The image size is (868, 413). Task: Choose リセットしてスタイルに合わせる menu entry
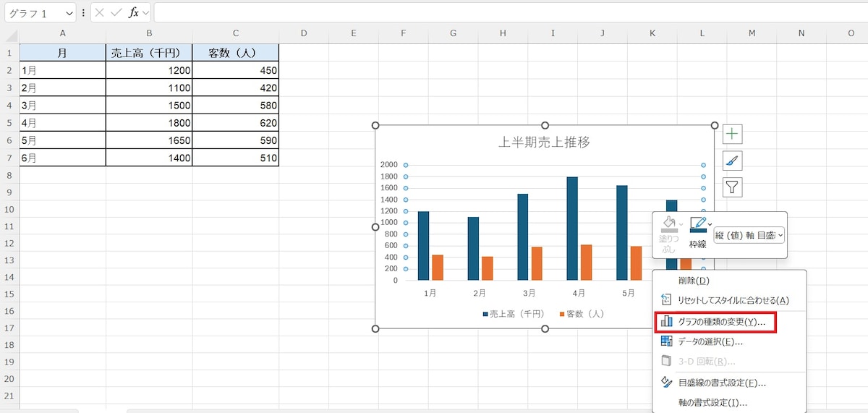[x=733, y=300]
